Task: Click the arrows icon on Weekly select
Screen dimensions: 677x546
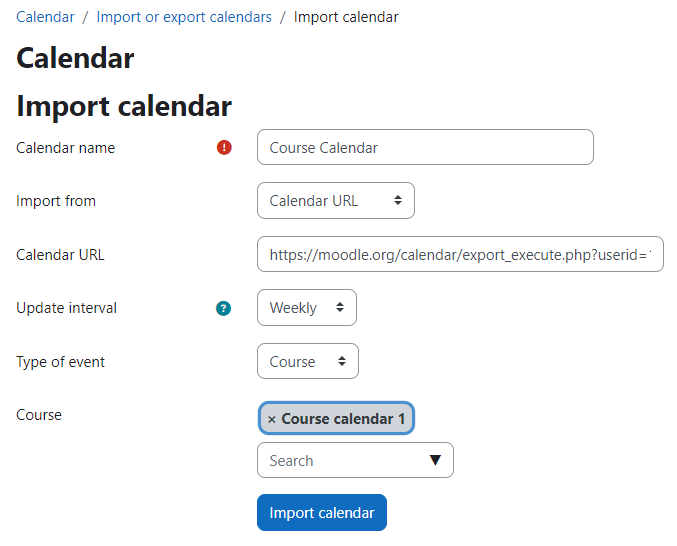Action: [x=340, y=307]
